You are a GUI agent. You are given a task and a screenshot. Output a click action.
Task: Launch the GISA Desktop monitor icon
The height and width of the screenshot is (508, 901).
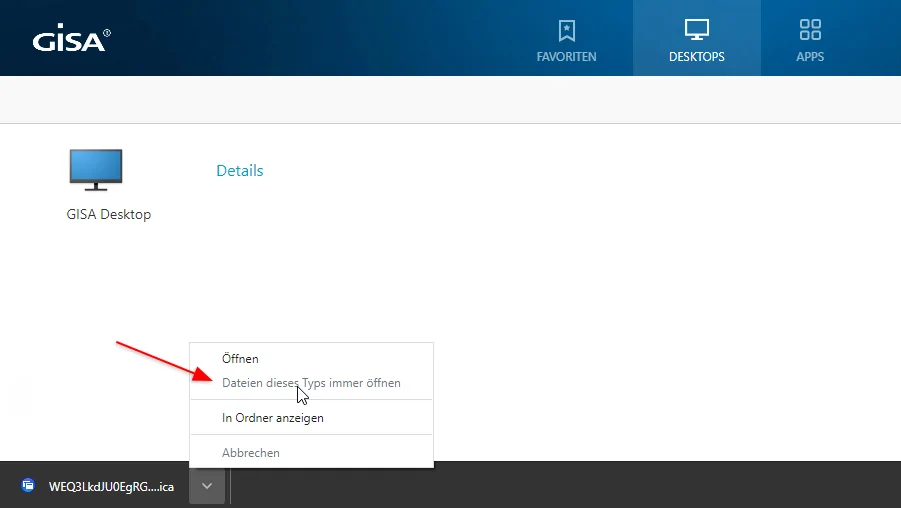(96, 170)
